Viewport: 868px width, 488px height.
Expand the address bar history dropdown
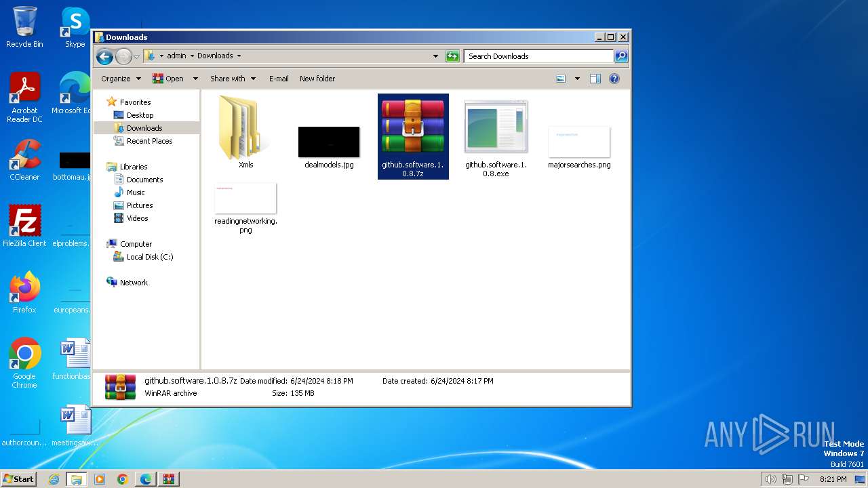click(x=435, y=56)
